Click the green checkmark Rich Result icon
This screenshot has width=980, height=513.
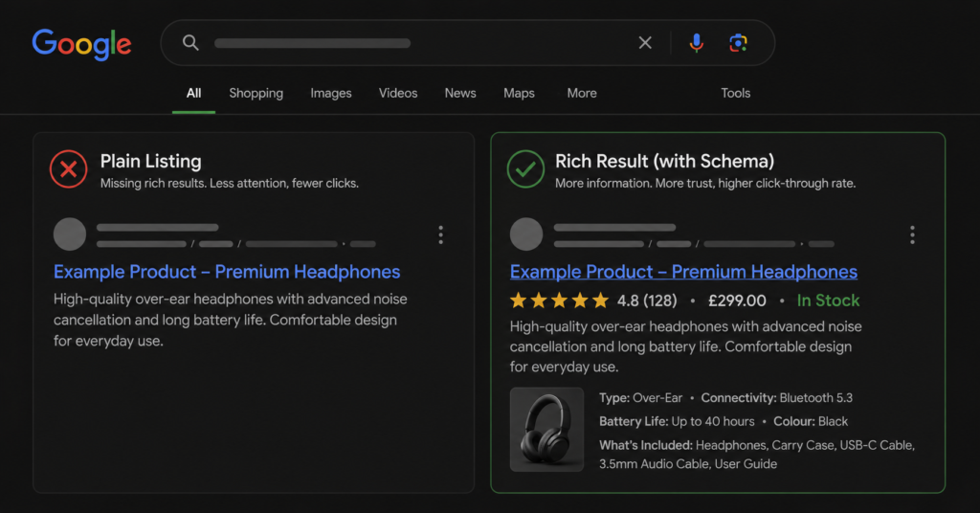(525, 169)
